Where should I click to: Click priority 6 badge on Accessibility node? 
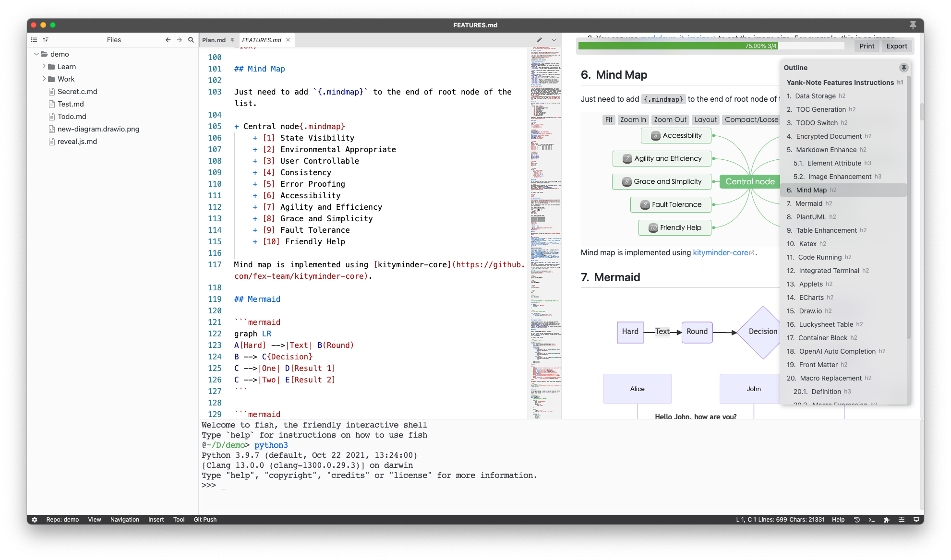655,136
